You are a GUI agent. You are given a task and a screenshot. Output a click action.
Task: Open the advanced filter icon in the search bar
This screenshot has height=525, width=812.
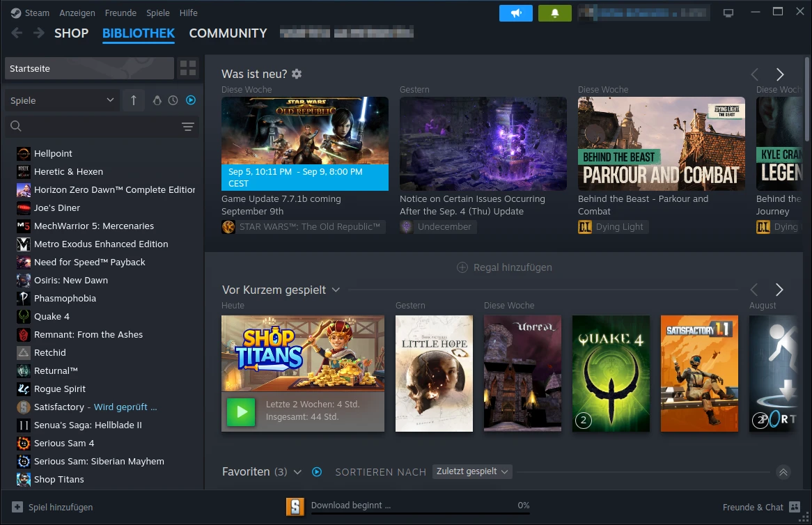[x=188, y=127]
